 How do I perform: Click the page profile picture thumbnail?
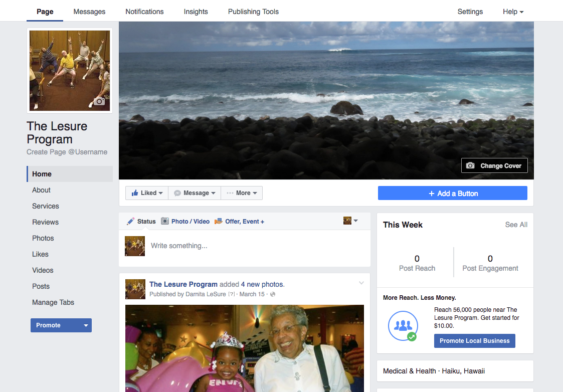pos(70,70)
